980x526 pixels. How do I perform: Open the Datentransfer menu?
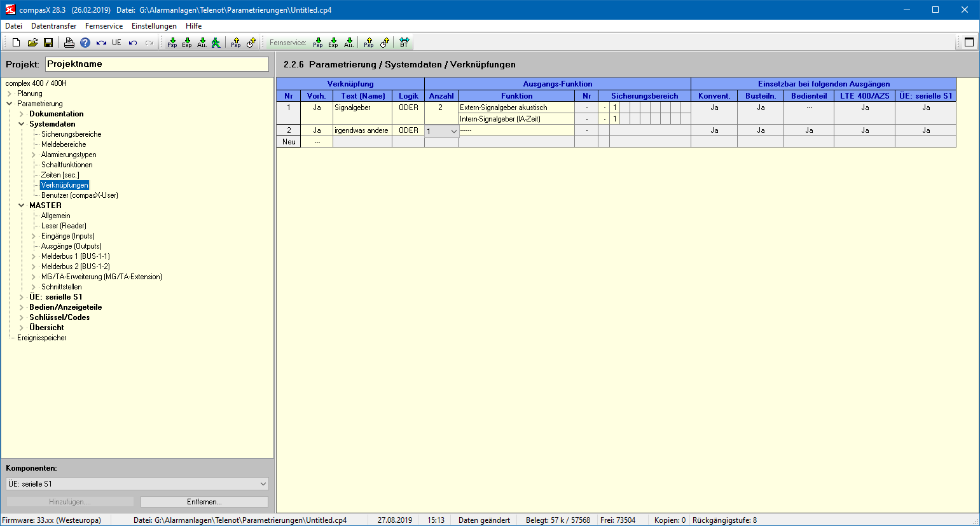[53, 26]
